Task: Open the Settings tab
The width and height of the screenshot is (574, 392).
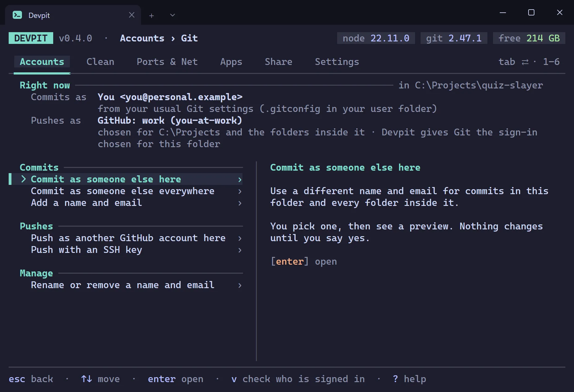Action: tap(337, 62)
